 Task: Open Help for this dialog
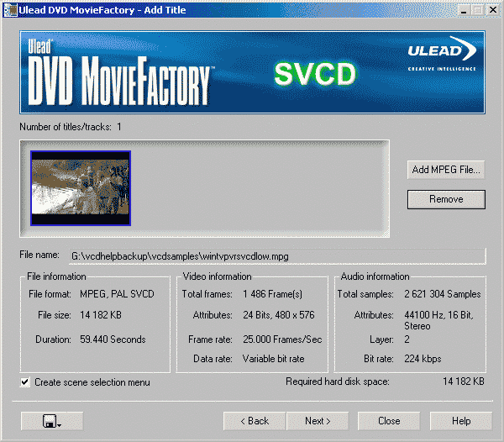tap(461, 421)
